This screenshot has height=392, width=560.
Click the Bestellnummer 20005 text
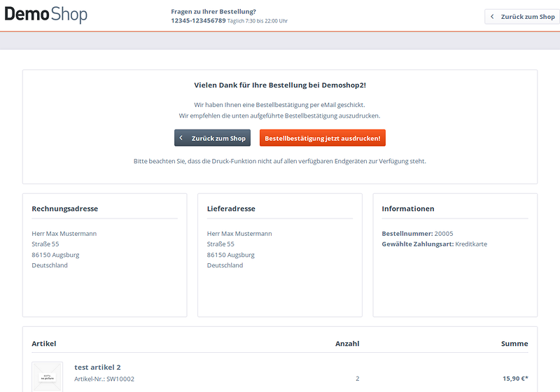[x=417, y=233]
